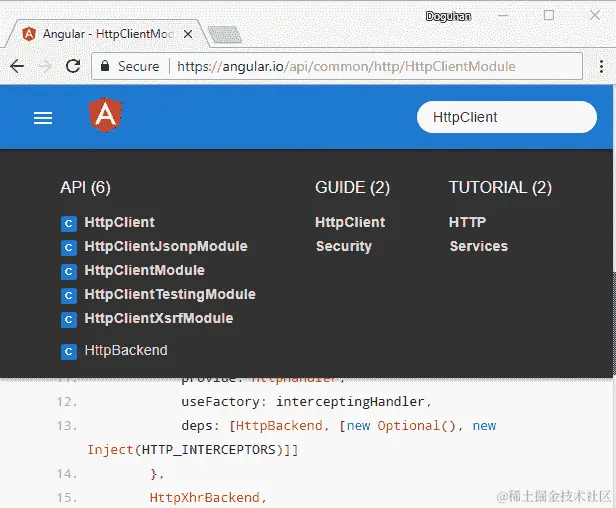Image resolution: width=616 pixels, height=508 pixels.
Task: Click the browser forward arrow
Action: 45,66
